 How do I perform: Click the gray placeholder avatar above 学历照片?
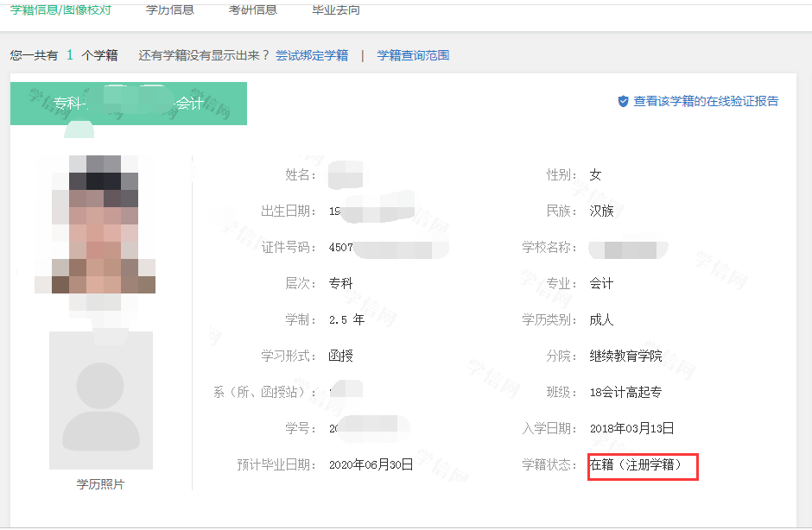click(101, 401)
